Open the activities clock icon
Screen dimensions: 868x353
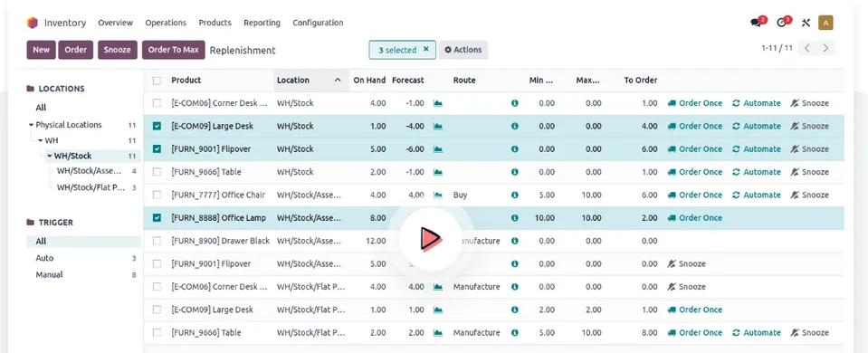click(782, 23)
